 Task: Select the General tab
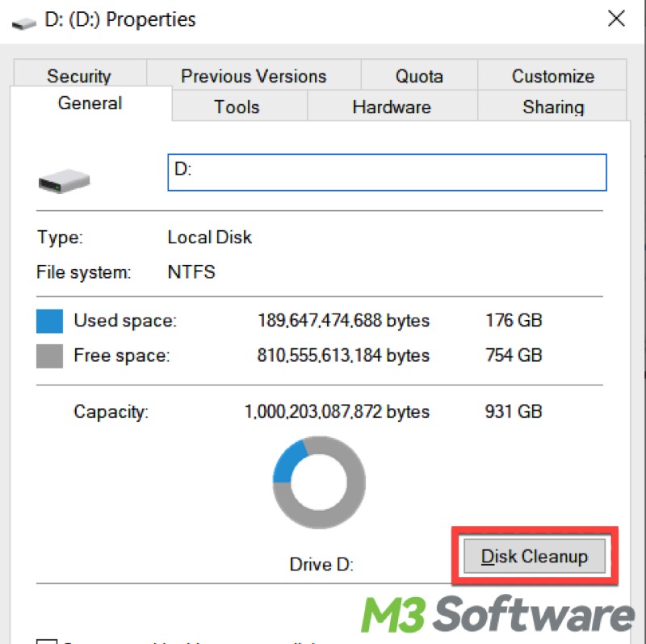(90, 103)
